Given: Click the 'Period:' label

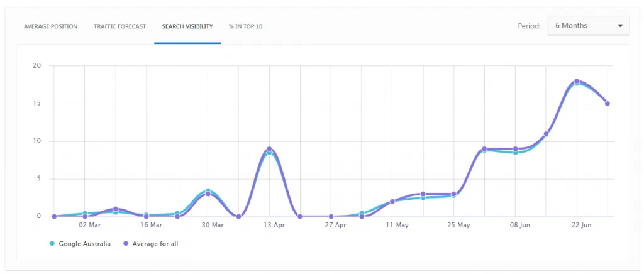Looking at the screenshot, I should (529, 26).
